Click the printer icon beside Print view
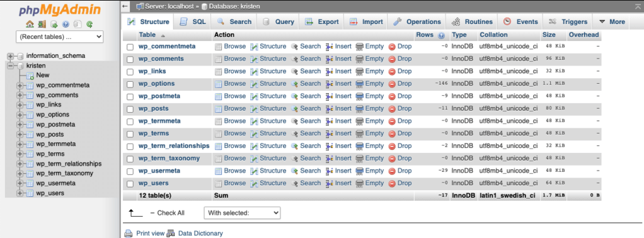Image resolution: width=644 pixels, height=238 pixels. click(x=129, y=234)
